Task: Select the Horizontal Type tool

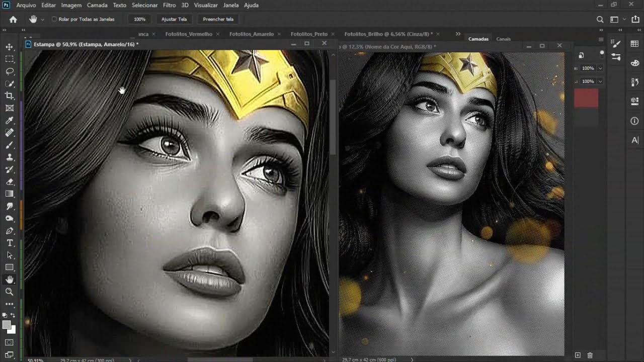Action: pyautogui.click(x=9, y=243)
